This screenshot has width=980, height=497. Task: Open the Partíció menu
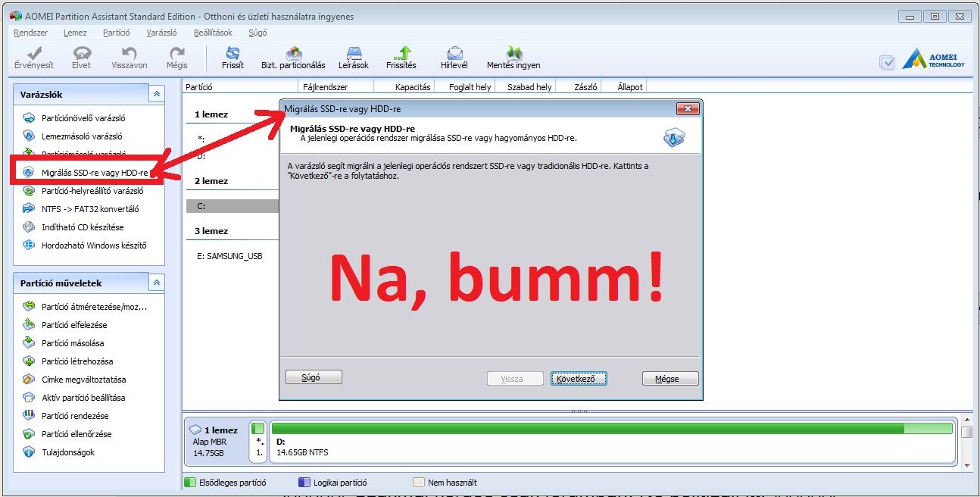117,33
